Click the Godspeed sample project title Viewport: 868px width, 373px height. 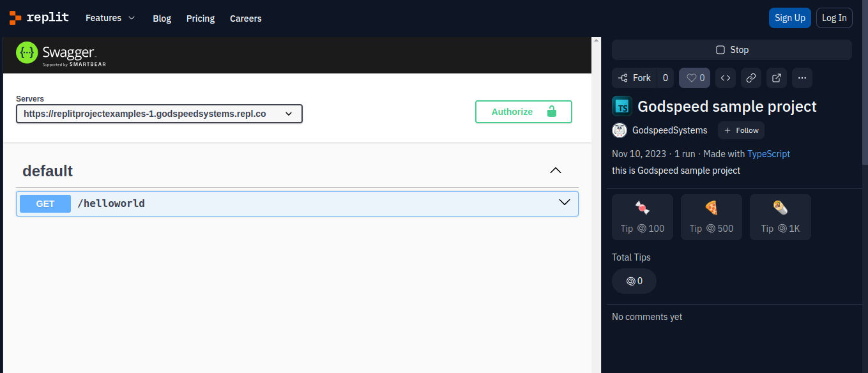727,106
